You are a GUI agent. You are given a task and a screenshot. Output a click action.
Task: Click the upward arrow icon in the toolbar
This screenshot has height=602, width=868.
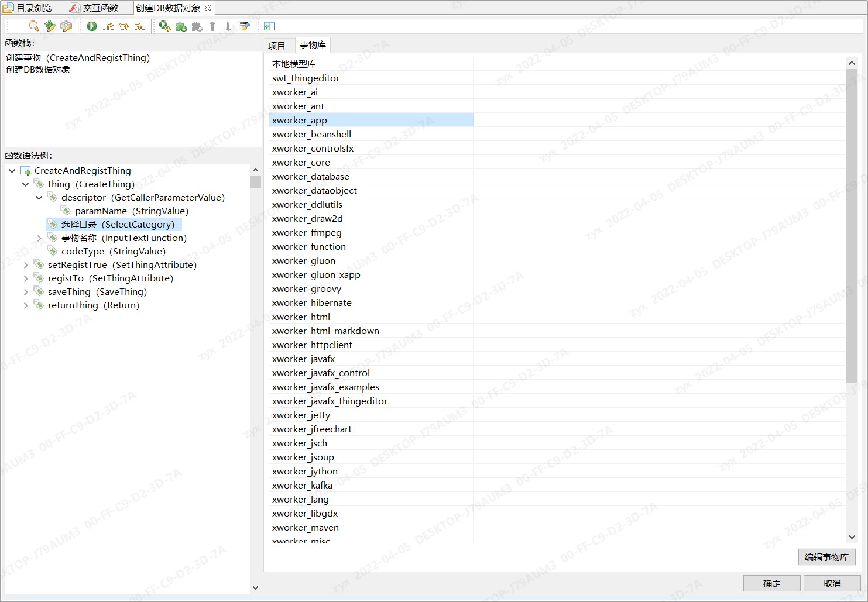[x=212, y=26]
